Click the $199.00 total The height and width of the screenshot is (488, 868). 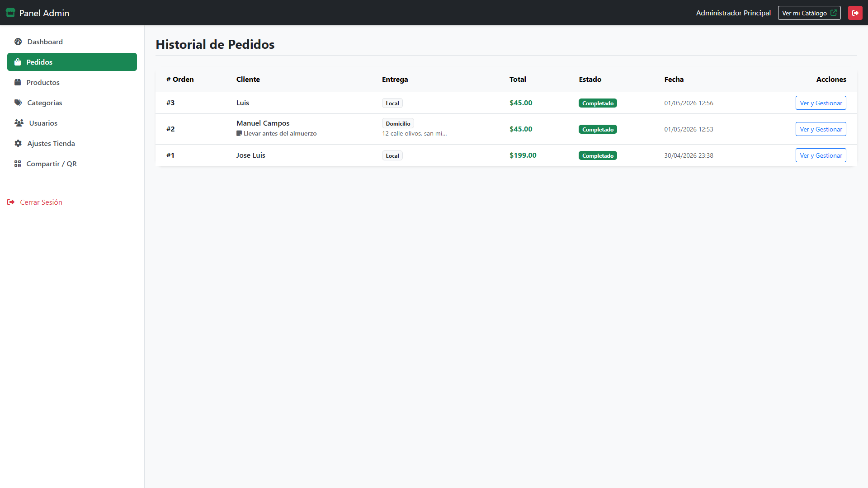(523, 155)
